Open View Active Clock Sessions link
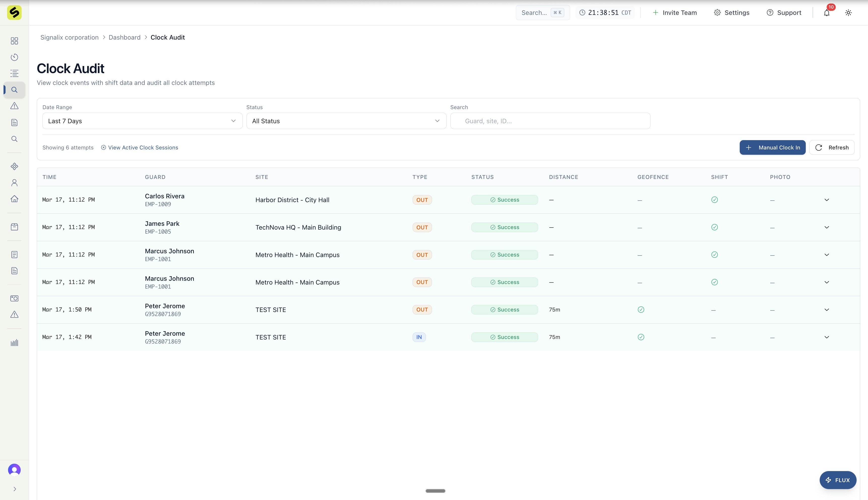 point(143,148)
